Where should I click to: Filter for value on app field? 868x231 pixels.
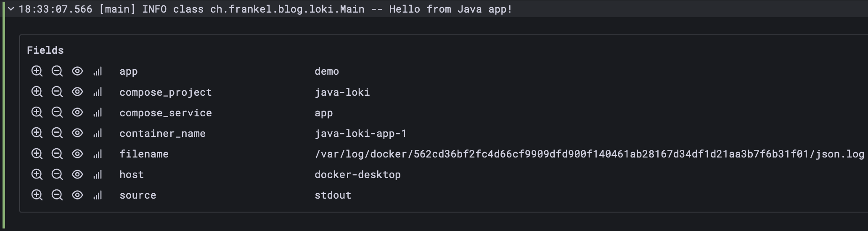click(37, 71)
